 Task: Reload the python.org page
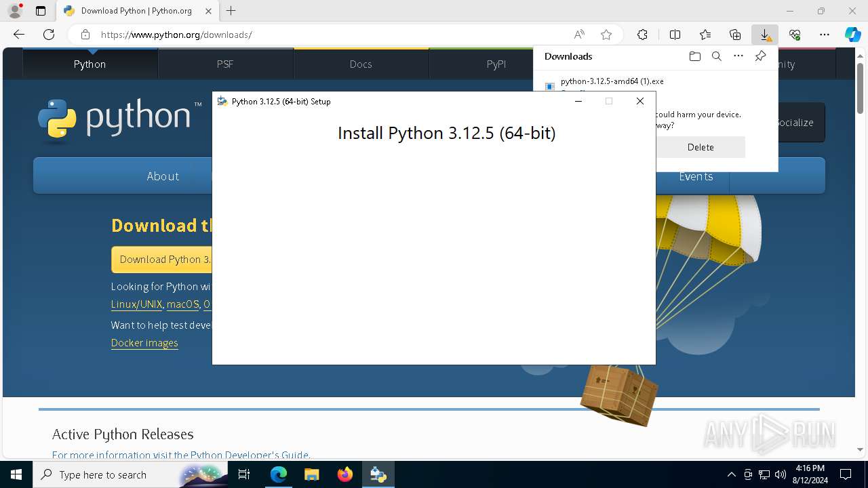tap(49, 35)
